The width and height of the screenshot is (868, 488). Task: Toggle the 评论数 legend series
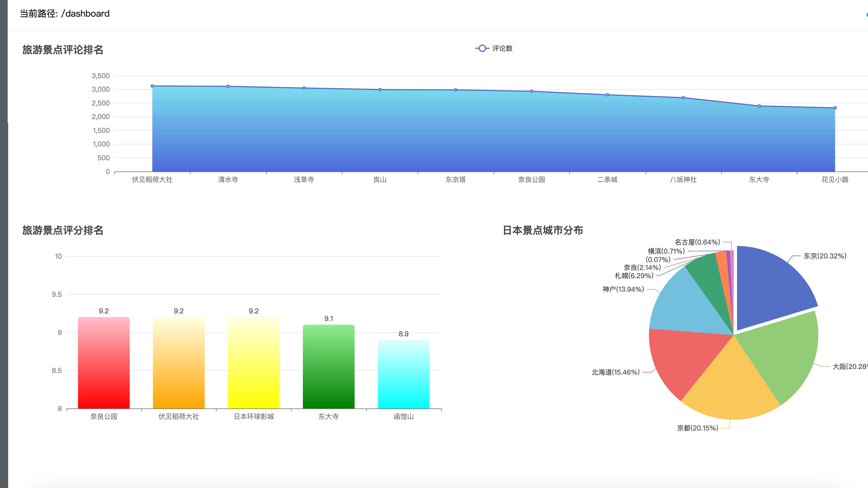(x=494, y=49)
